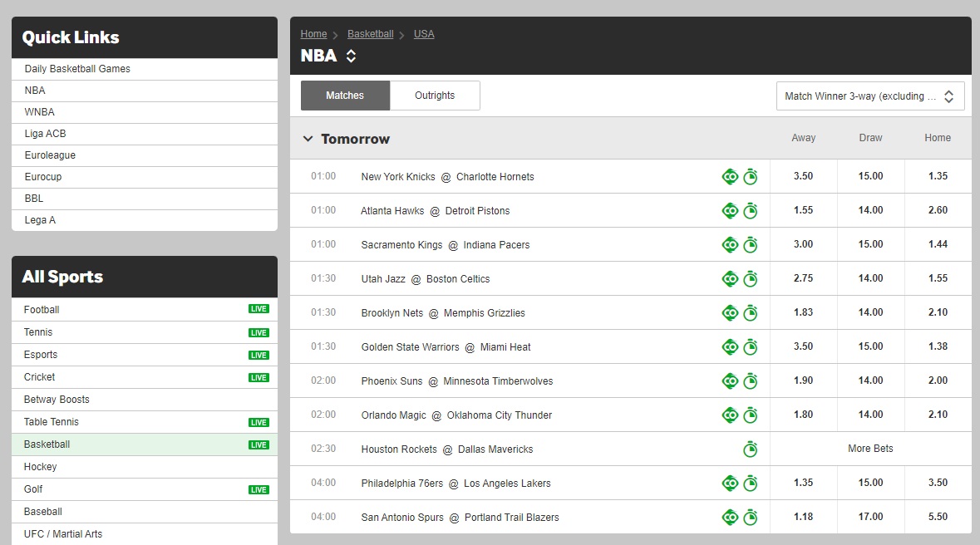Go to USA breadcrumb link
The width and height of the screenshot is (980, 545).
424,34
